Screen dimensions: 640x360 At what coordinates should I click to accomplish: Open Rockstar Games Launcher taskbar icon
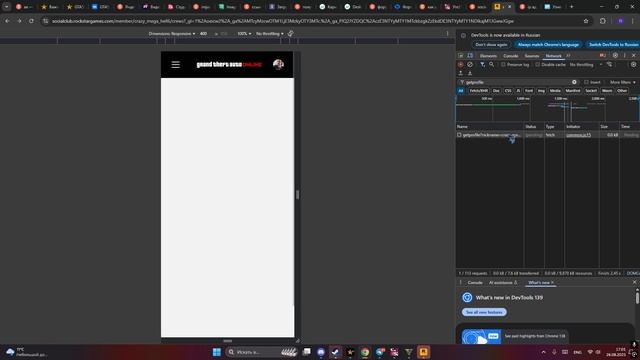(424, 352)
